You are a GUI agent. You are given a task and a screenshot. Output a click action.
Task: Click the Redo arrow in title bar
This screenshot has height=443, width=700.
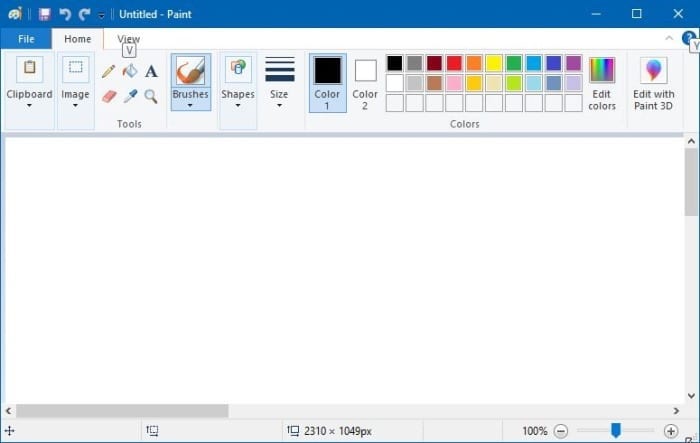click(x=84, y=14)
